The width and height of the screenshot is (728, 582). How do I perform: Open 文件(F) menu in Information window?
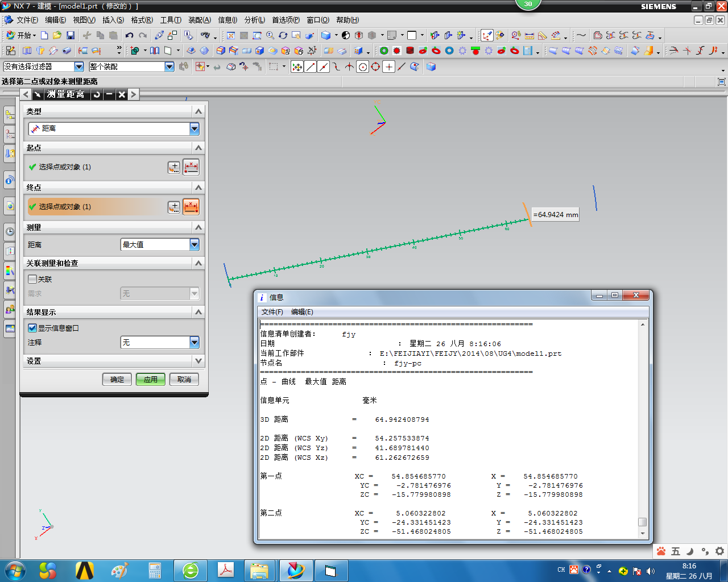click(272, 311)
